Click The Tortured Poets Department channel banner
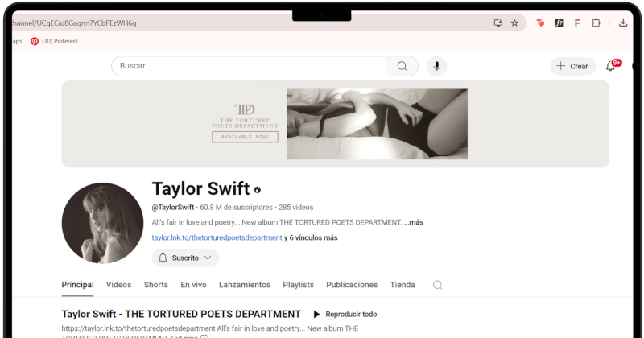The width and height of the screenshot is (644, 338). 336,124
